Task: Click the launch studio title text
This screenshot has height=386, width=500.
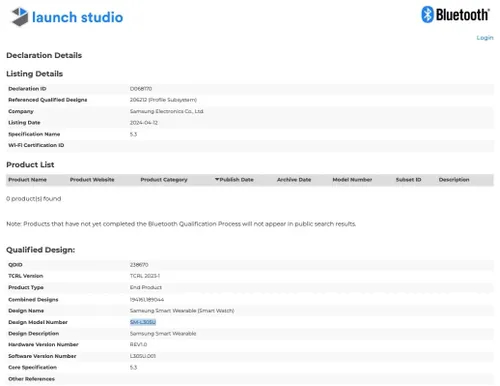Action: [x=77, y=17]
